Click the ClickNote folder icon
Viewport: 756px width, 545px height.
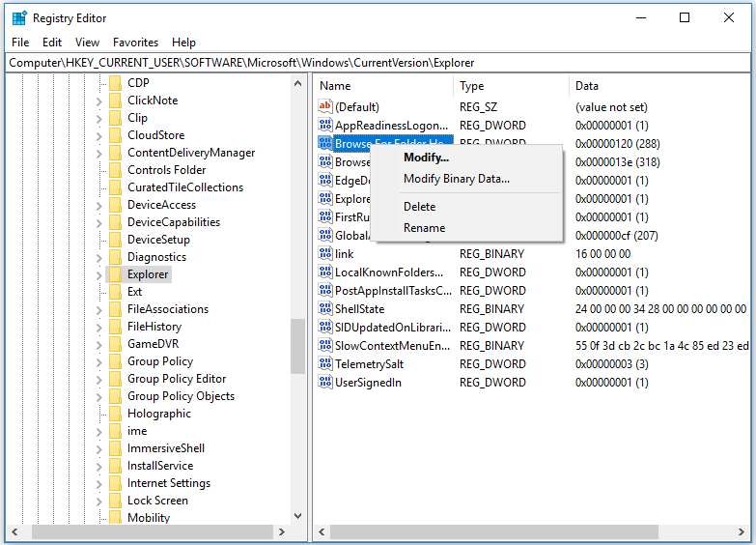115,100
